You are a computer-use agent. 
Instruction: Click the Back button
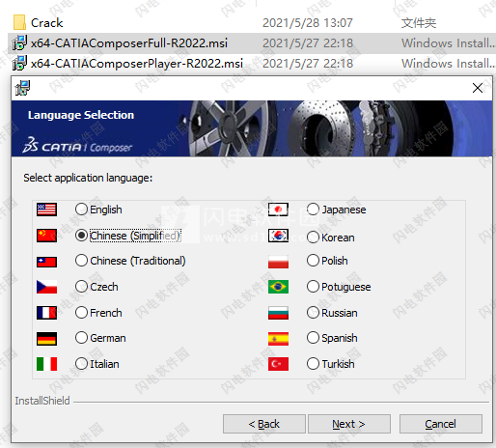(264, 424)
